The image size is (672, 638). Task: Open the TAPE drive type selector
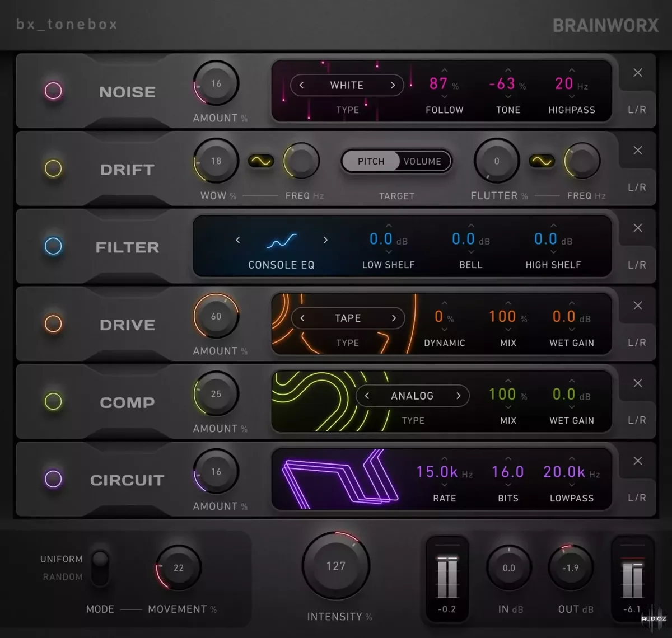pyautogui.click(x=348, y=318)
